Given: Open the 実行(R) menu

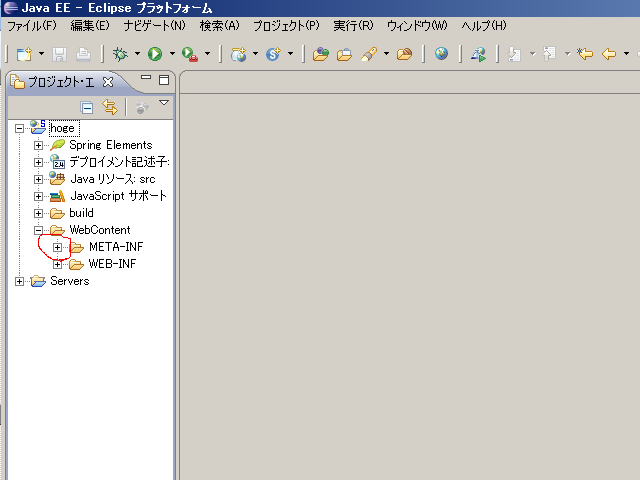Looking at the screenshot, I should (x=353, y=26).
